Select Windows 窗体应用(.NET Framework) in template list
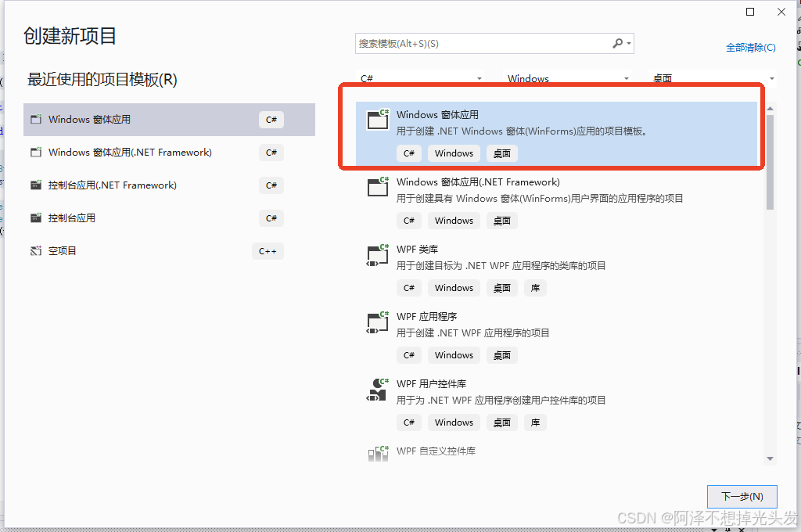Screen dimensions: 801x532 point(478,182)
